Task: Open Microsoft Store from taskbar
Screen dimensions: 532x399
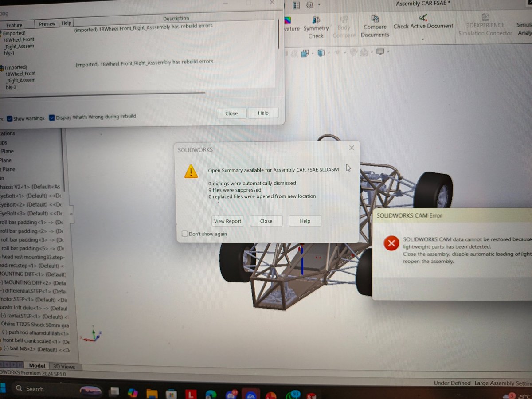Action: 171,393
